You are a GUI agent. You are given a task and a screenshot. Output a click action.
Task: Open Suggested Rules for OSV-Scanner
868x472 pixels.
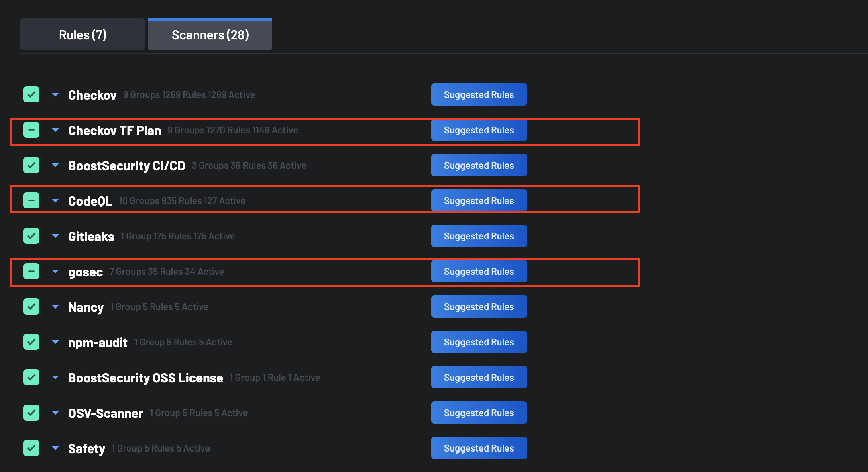pyautogui.click(x=479, y=413)
